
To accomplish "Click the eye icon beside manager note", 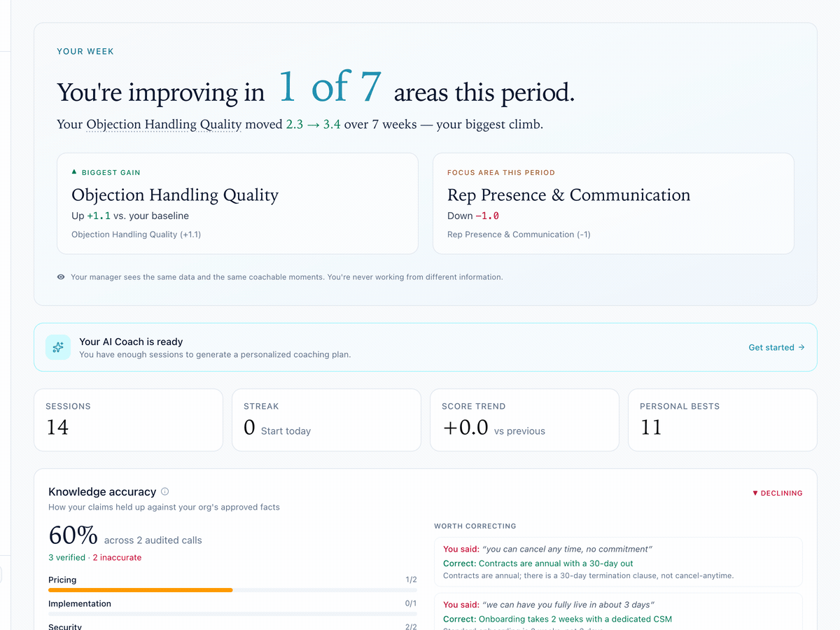I will [x=61, y=277].
